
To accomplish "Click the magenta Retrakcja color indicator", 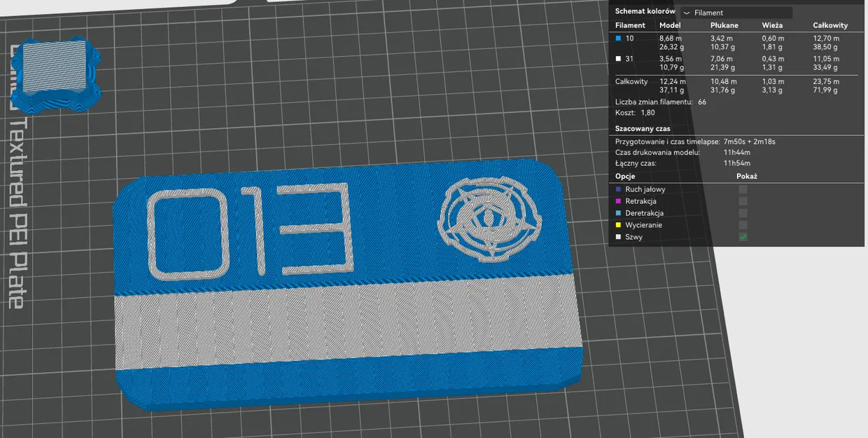I will click(x=618, y=200).
